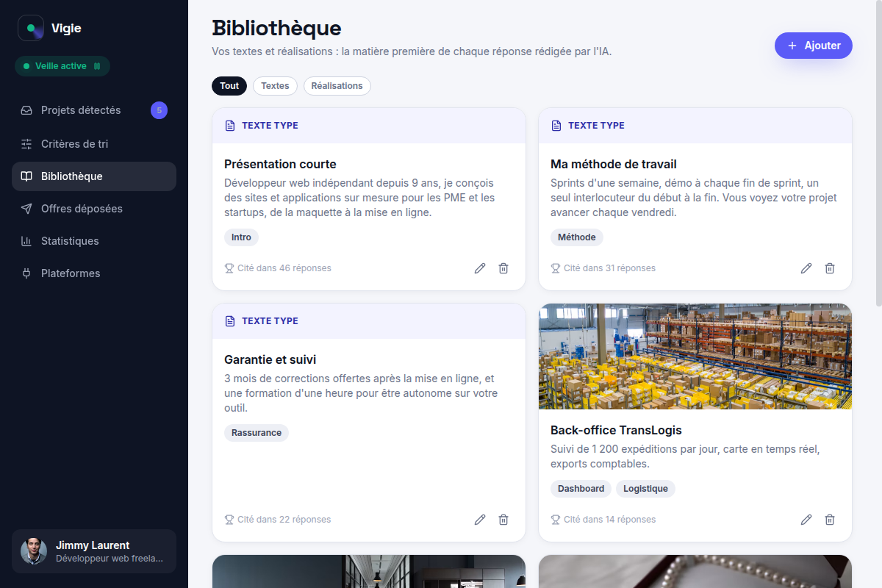The image size is (882, 588).
Task: Open the TransLogis warehouse thumbnail
Action: click(x=695, y=356)
